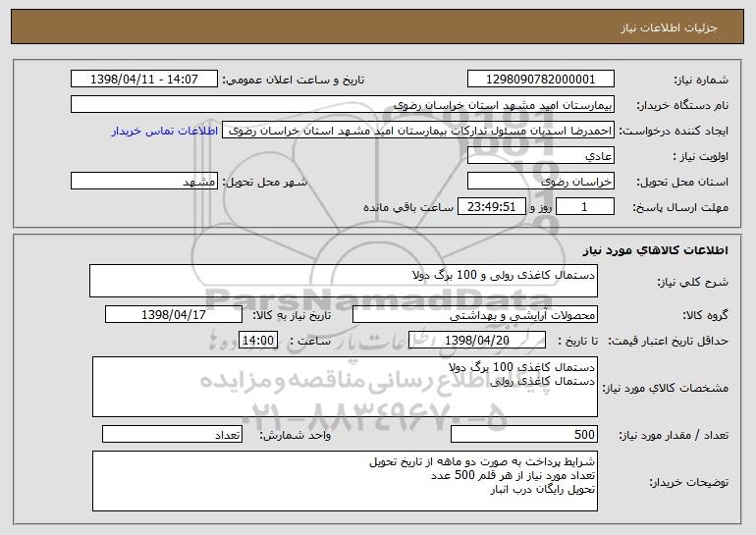The image size is (756, 535).
Task: Click the spec line دستمال کاغذی 100 برگ دولا
Action: (x=521, y=367)
